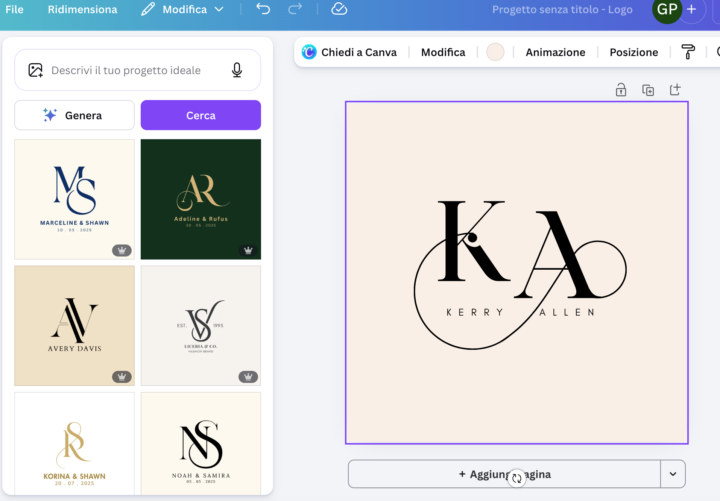The height and width of the screenshot is (501, 720).
Task: Lock the page with the padlock icon
Action: [621, 90]
